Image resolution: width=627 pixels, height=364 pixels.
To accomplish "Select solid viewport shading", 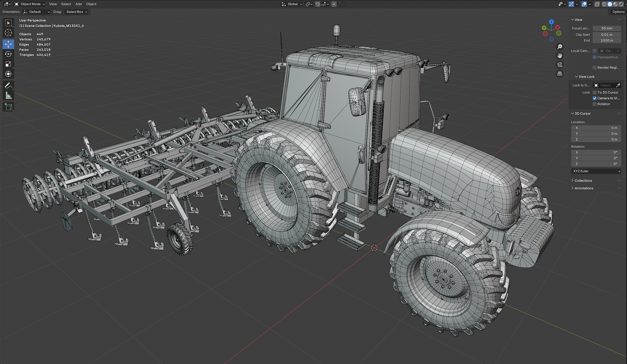I will tap(610, 4).
